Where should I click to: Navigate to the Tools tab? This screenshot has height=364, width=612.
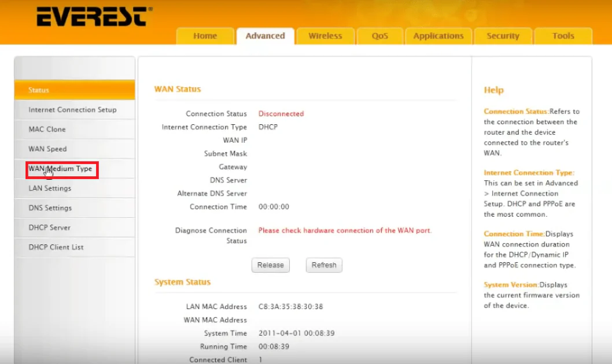click(563, 36)
